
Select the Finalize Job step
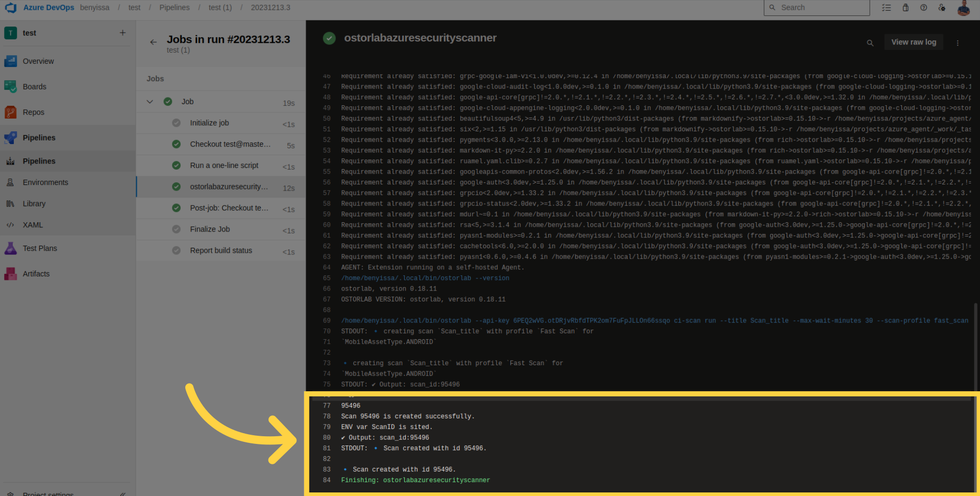tap(210, 229)
